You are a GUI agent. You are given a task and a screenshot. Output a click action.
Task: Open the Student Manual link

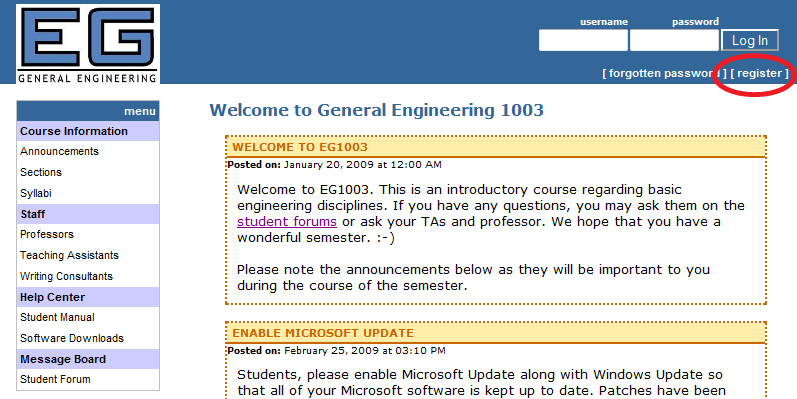(57, 317)
